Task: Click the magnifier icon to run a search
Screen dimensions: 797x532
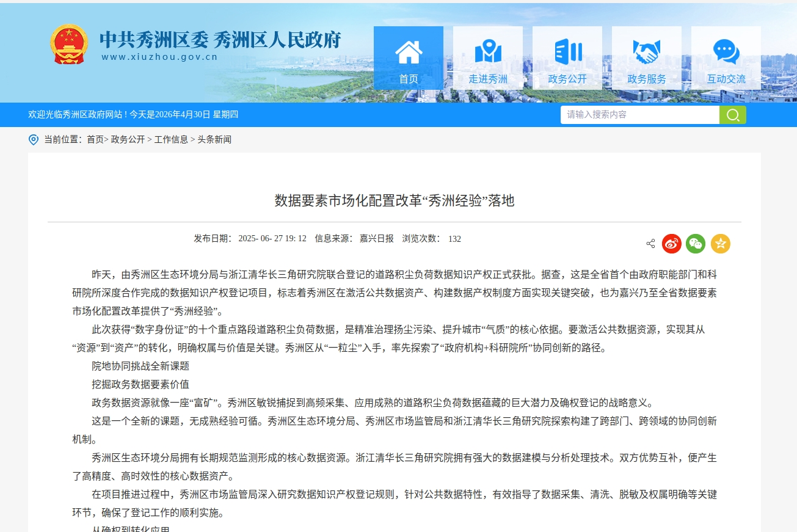Action: (732, 114)
